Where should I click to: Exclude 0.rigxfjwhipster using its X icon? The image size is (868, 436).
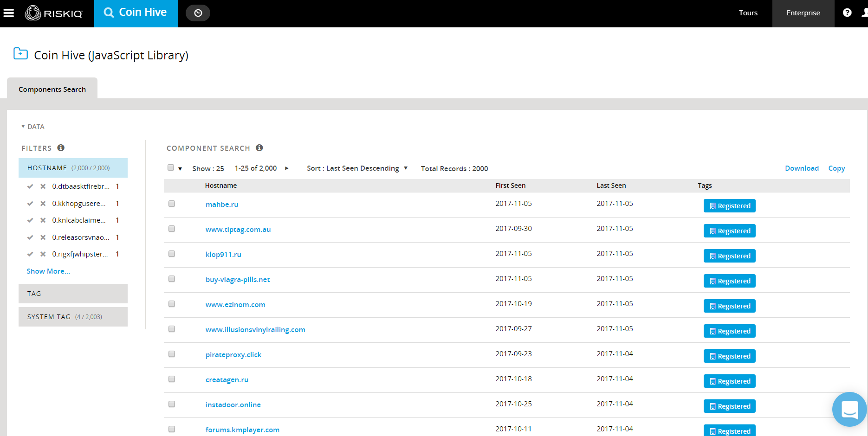coord(43,254)
